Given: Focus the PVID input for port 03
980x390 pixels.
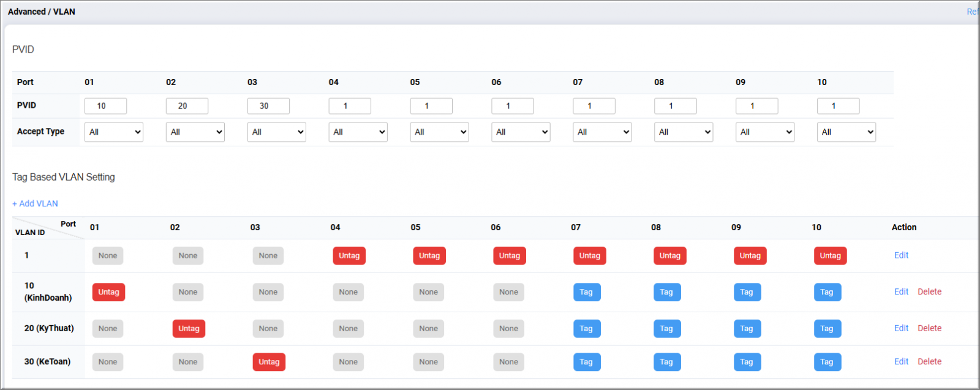Looking at the screenshot, I should coord(268,106).
